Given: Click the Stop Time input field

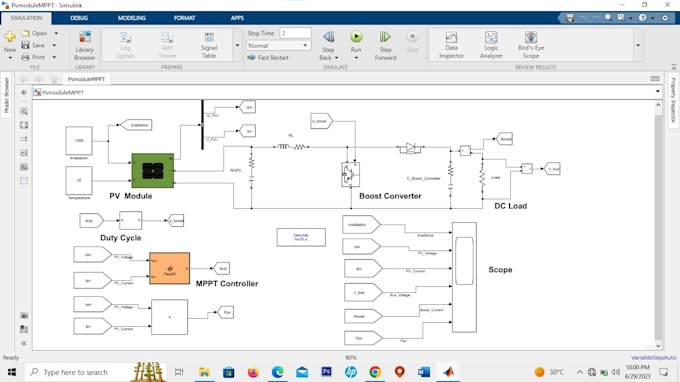Looking at the screenshot, I should pos(295,33).
